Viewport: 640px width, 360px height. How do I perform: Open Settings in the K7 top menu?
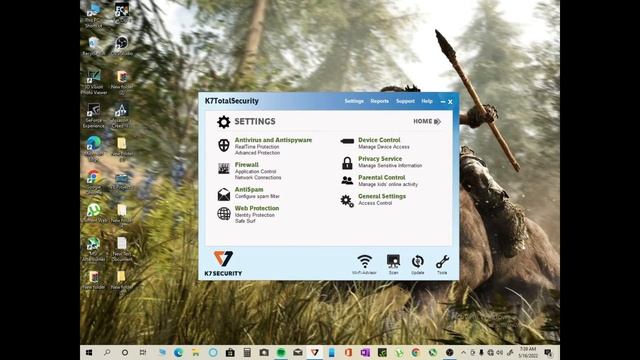tap(354, 101)
